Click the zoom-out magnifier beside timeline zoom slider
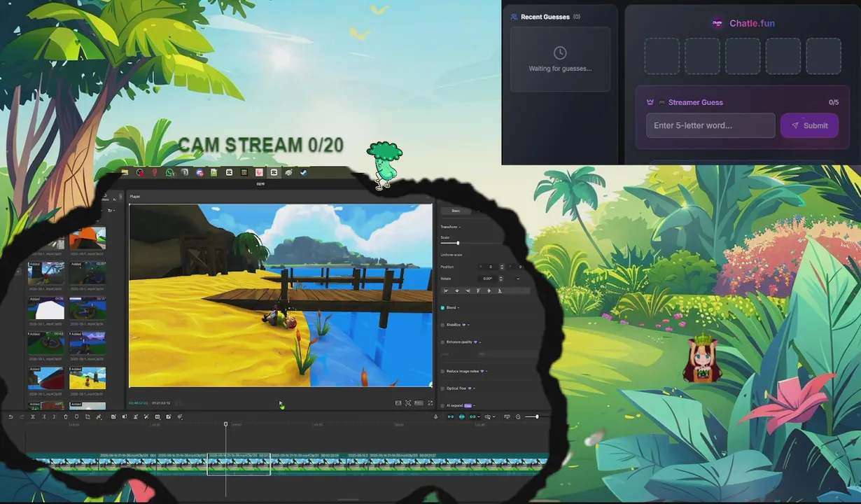 click(518, 416)
